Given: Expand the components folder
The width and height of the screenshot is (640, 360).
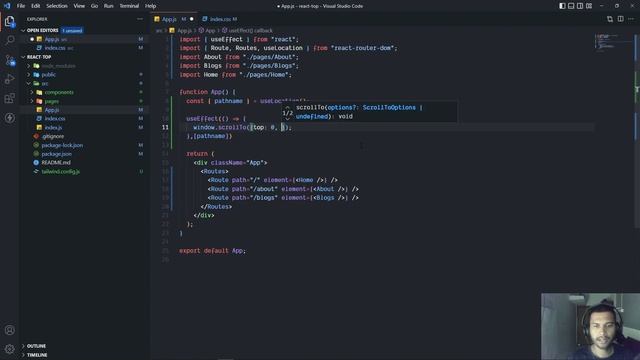Looking at the screenshot, I should click(32, 92).
